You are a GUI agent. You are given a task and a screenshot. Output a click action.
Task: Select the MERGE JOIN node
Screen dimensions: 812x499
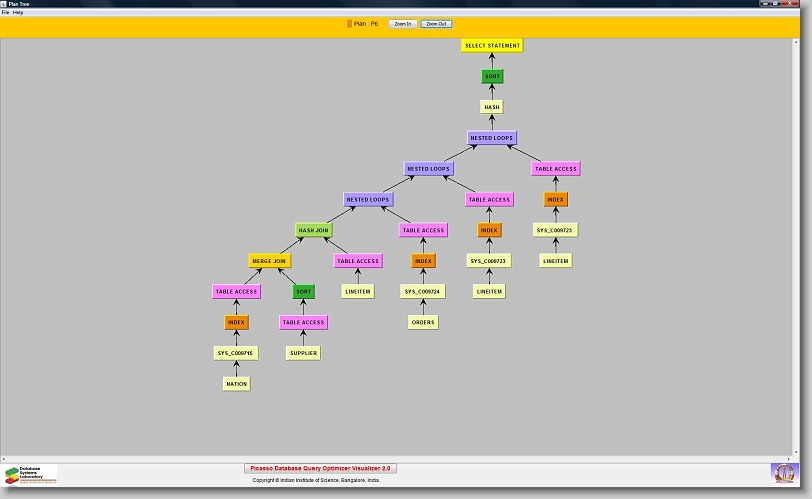pos(269,261)
